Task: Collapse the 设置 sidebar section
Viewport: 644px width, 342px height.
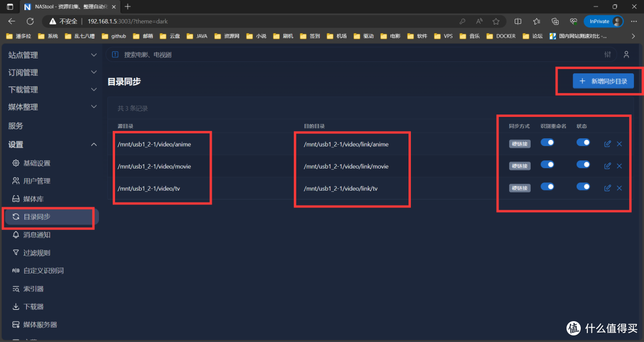Action: 52,145
